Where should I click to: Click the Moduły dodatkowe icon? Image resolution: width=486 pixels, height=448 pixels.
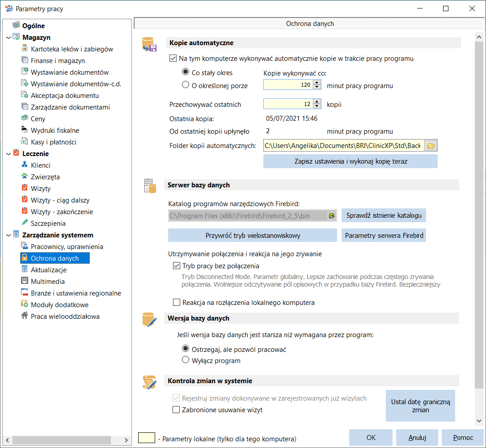25,304
